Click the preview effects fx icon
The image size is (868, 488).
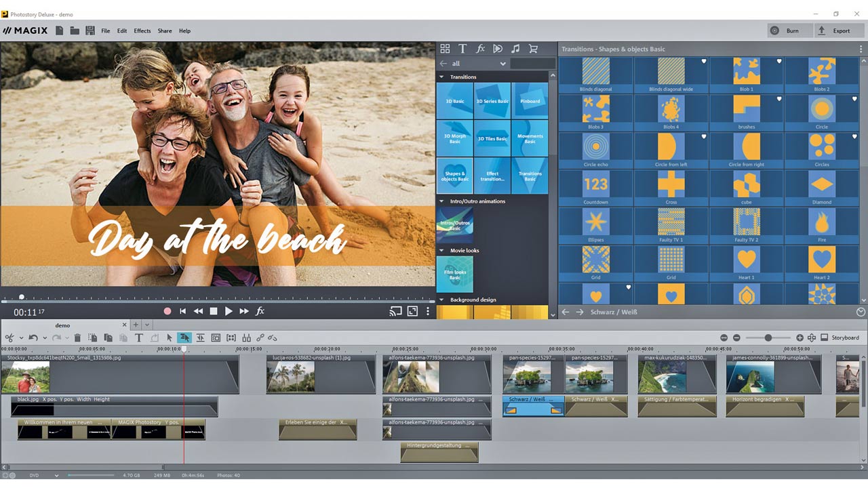click(260, 311)
